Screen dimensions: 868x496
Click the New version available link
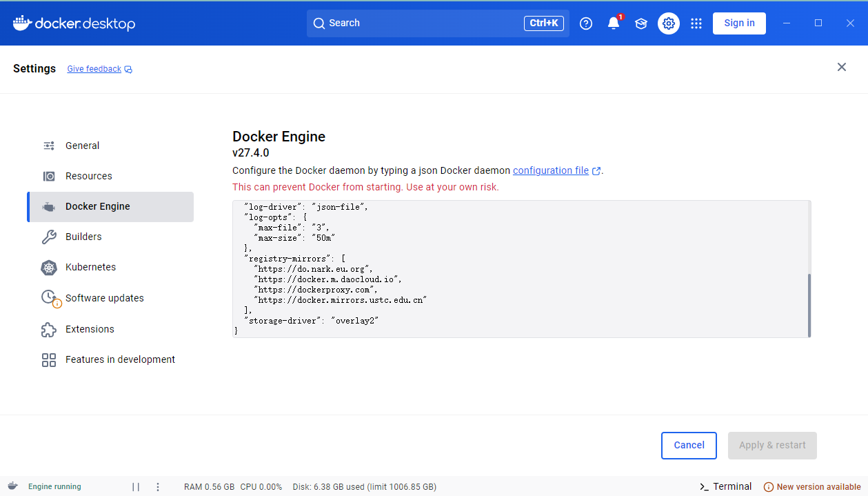[x=819, y=487]
